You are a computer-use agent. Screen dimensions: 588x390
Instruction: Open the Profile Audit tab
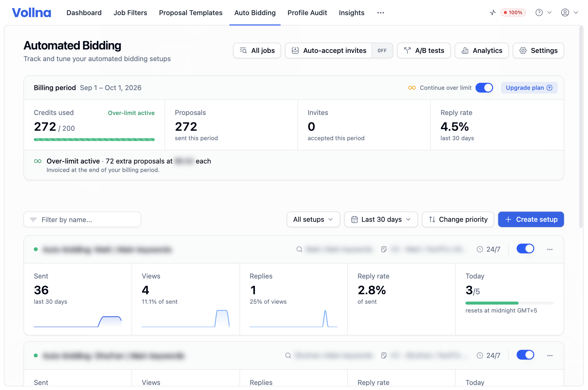[x=307, y=13]
